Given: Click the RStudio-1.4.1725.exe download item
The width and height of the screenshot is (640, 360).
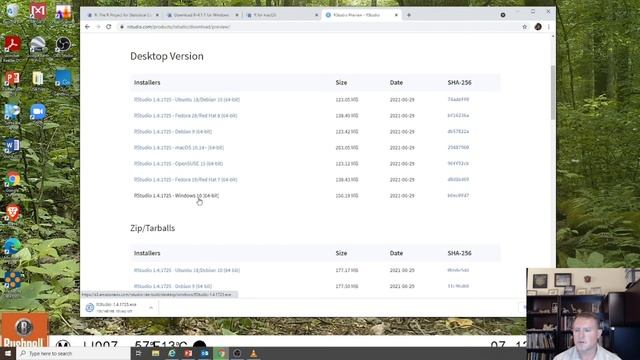Looking at the screenshot, I should click(115, 308).
